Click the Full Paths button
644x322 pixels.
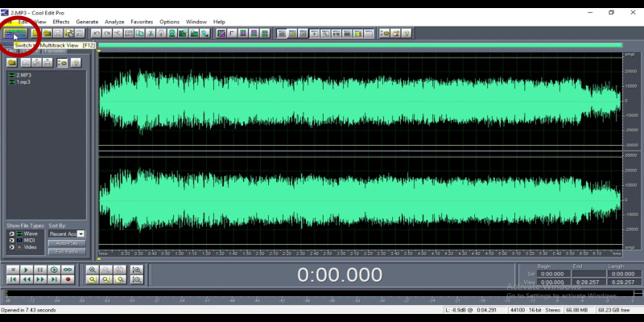pos(67,251)
